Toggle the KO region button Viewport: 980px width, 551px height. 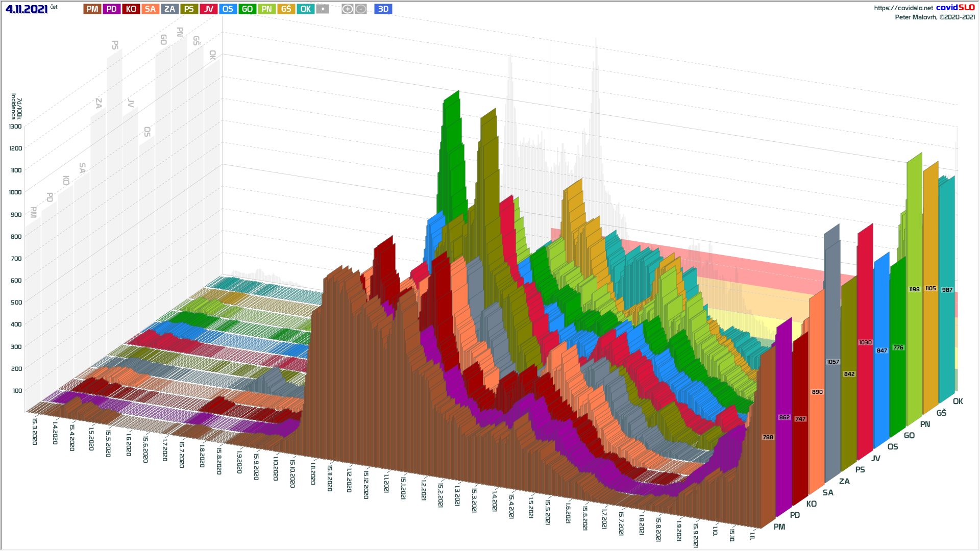[131, 9]
